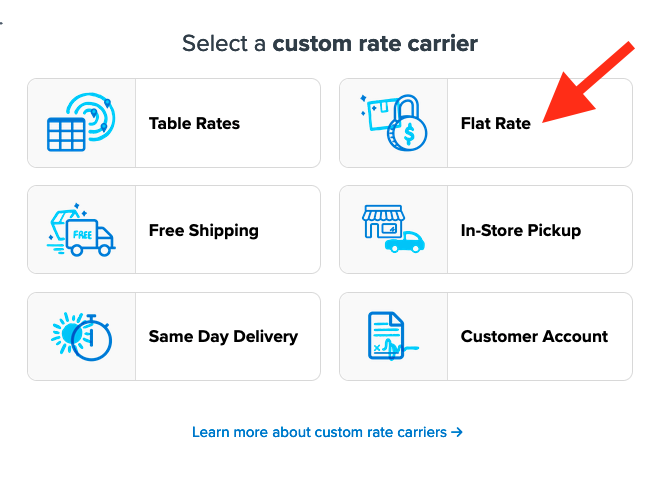
Task: Click the car in the In-Store Pickup icon
Action: pyautogui.click(x=404, y=241)
